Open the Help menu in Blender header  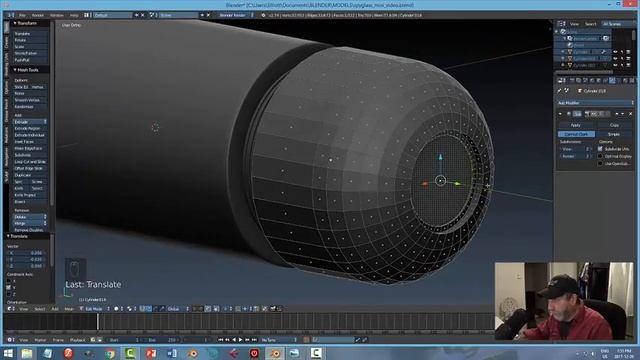click(74, 15)
